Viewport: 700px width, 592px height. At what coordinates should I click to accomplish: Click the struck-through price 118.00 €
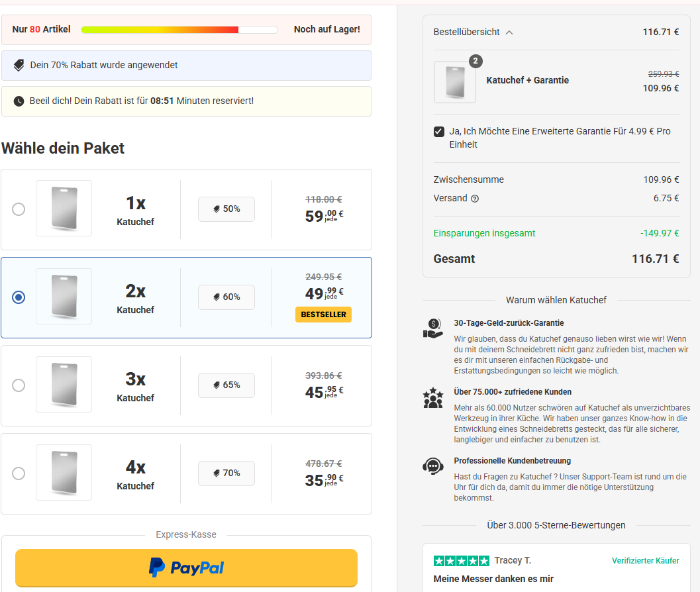[x=324, y=199]
